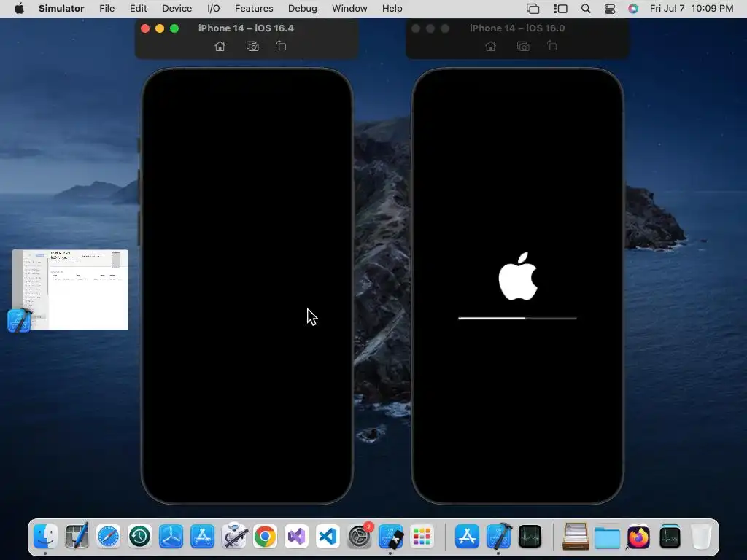The height and width of the screenshot is (560, 747).
Task: Minimize the iOS 16.4 simulator window
Action: [160, 28]
